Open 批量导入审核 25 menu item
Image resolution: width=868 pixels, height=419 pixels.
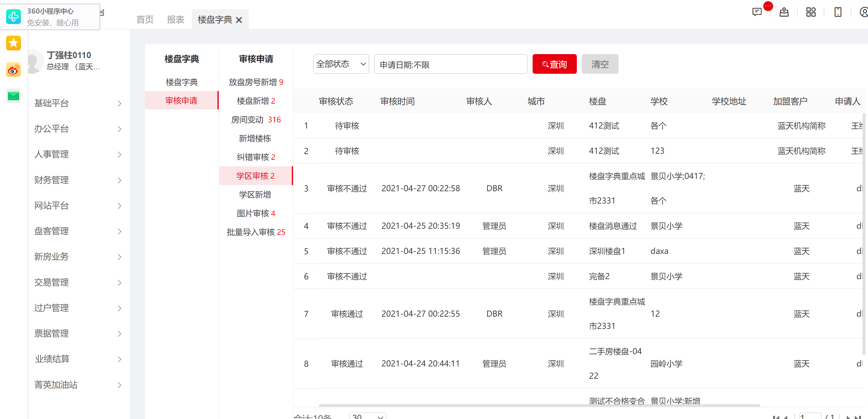(x=256, y=232)
